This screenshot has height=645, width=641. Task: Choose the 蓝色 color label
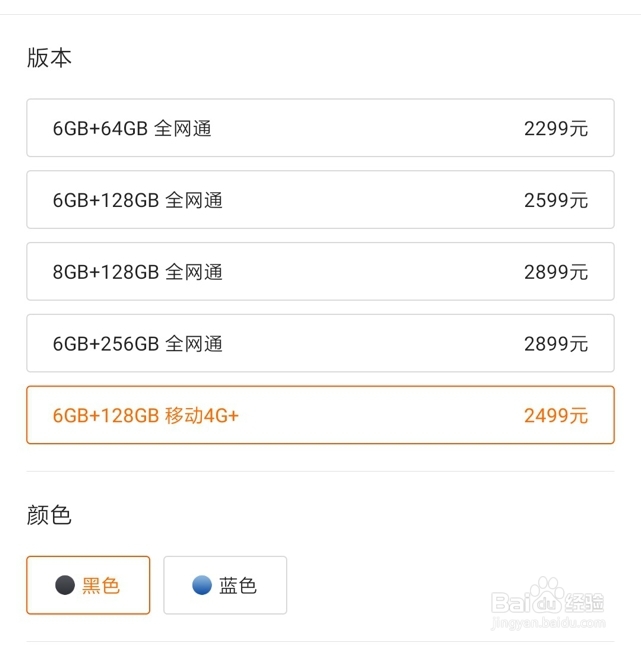point(238,585)
